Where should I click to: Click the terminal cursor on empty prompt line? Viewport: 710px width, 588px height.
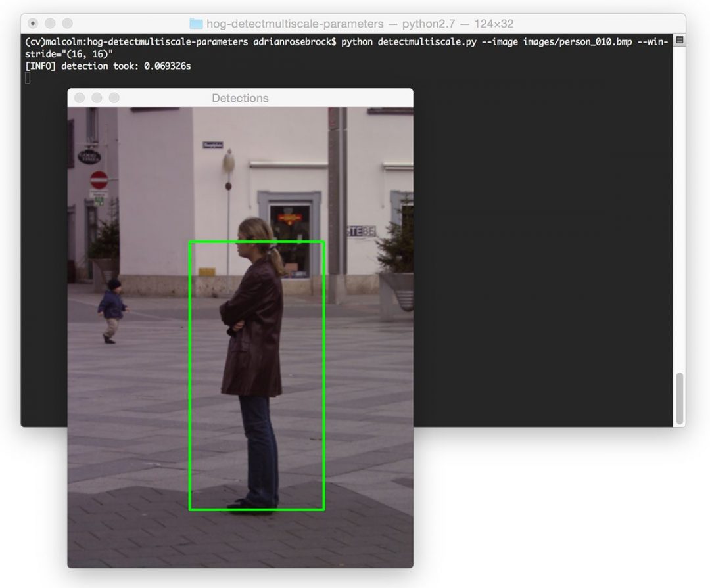(28, 78)
